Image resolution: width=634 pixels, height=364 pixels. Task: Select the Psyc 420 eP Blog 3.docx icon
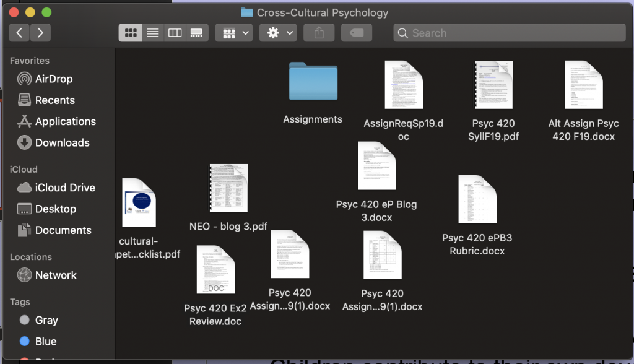pyautogui.click(x=376, y=165)
